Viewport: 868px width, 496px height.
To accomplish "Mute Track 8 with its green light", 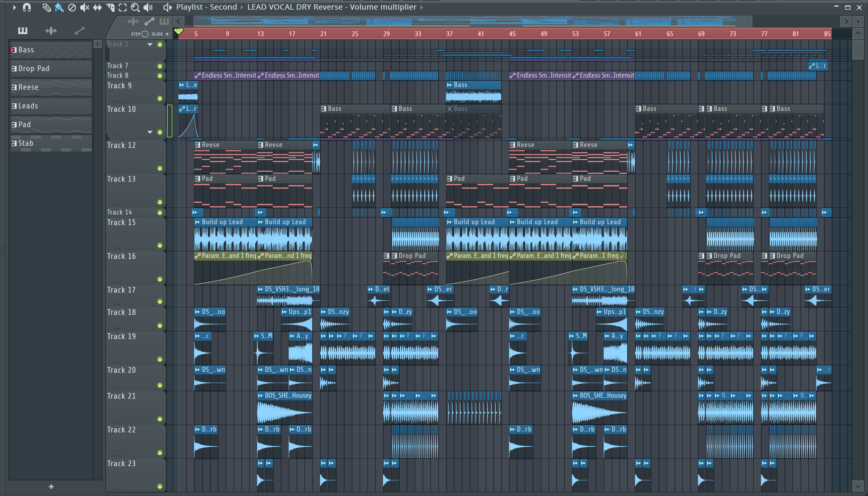I will tap(159, 76).
